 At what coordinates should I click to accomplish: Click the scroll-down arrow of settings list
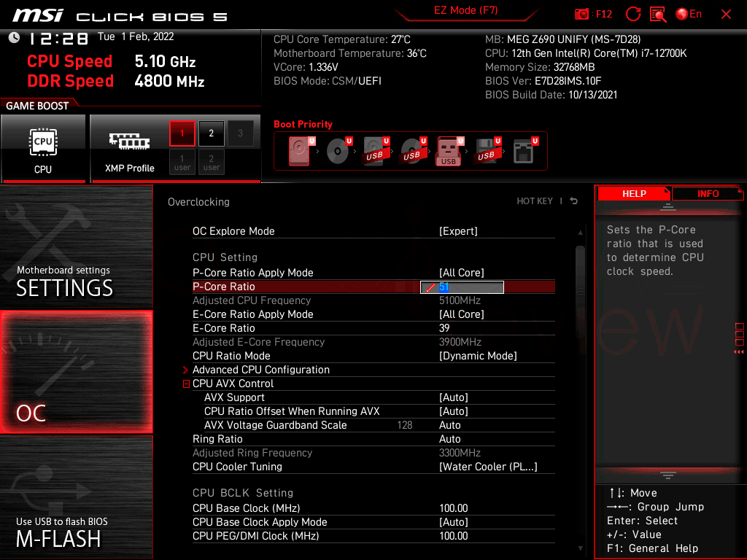(580, 548)
